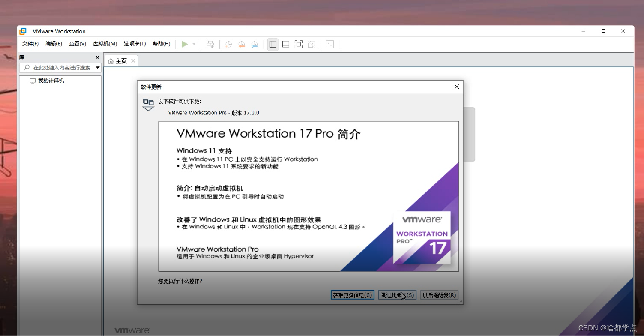This screenshot has height=336, width=644.
Task: Open the 查看(V) menu
Action: (78, 44)
